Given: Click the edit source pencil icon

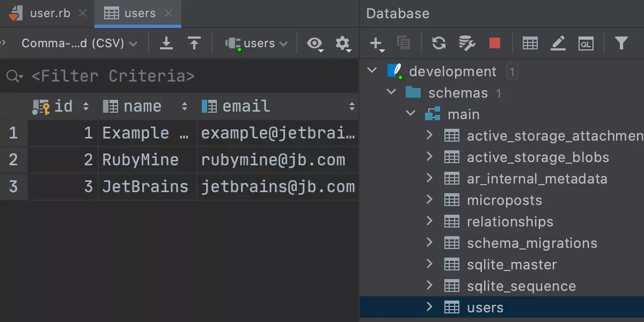Looking at the screenshot, I should (558, 43).
